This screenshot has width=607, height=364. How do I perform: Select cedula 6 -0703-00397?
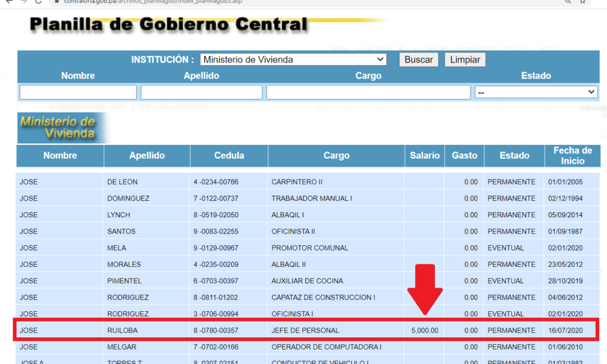pos(216,281)
